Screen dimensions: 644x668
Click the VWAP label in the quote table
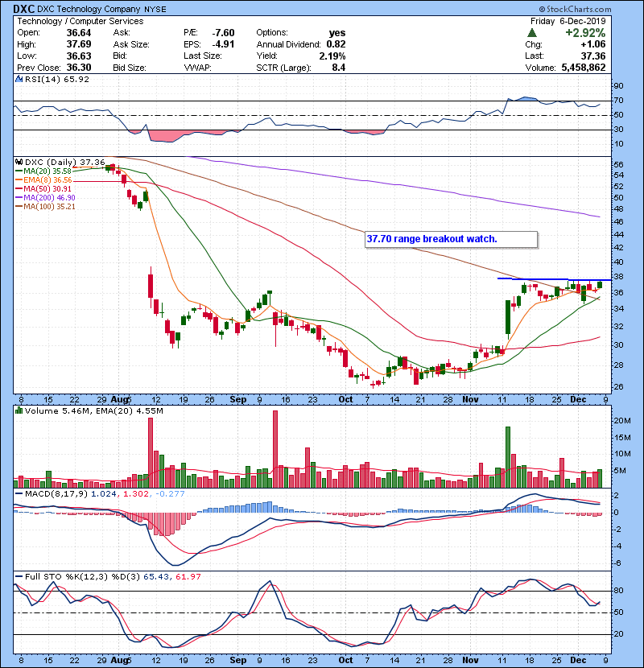coord(197,68)
